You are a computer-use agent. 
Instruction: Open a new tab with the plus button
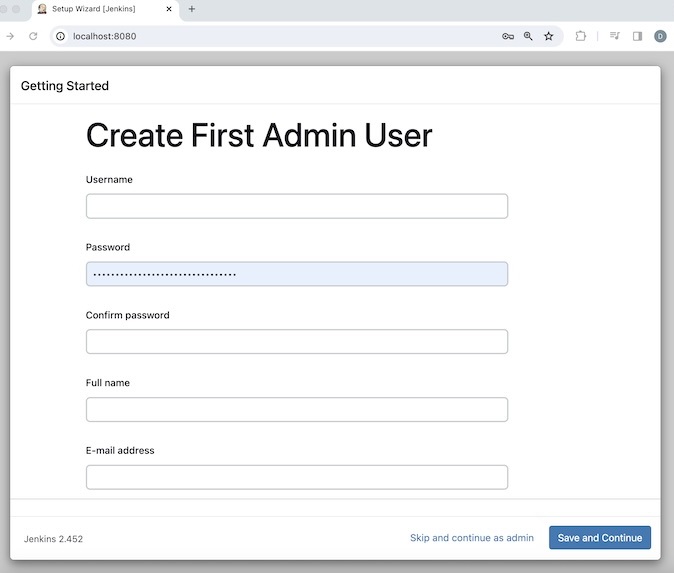click(192, 9)
